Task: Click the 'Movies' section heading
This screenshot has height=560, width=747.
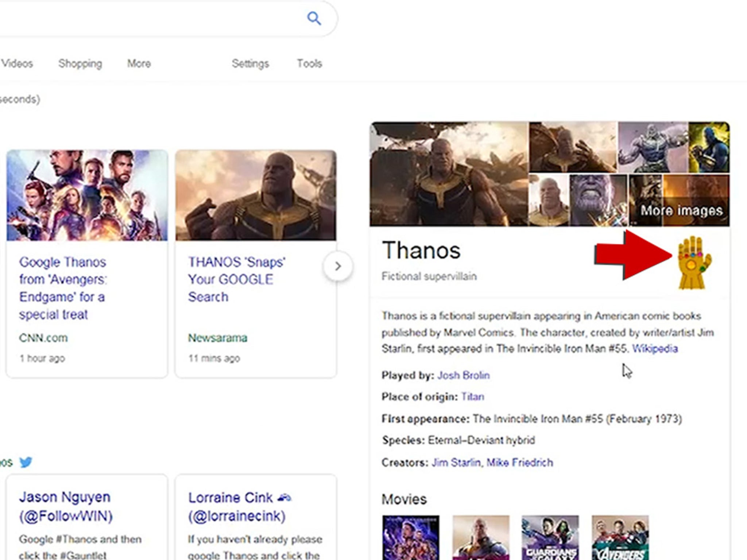Action: (404, 499)
